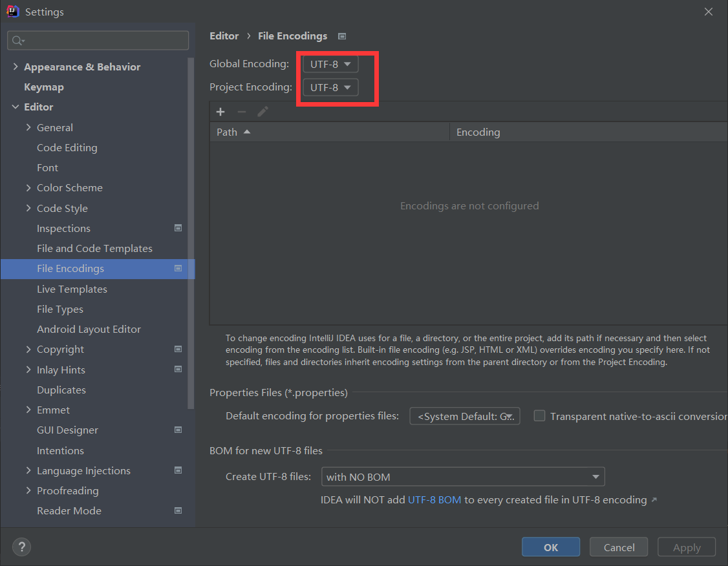
Task: Click the edit pencil icon
Action: [x=262, y=112]
